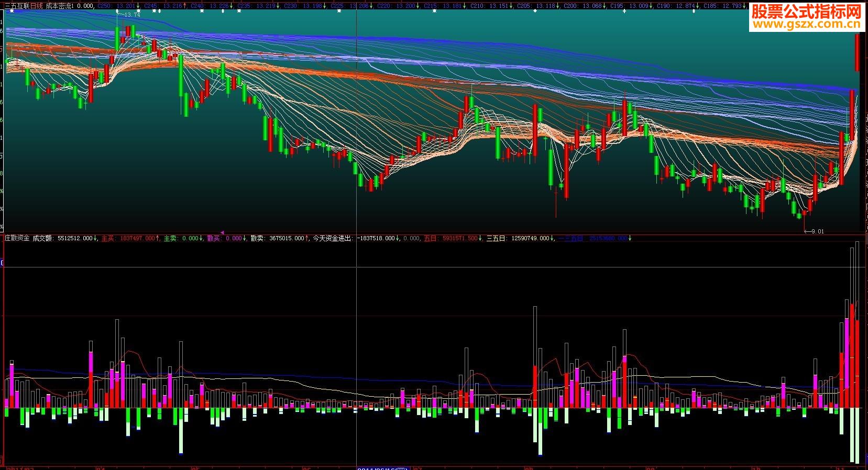Click the 三五互联 stock name label
868x470 pixels.
click(16, 6)
